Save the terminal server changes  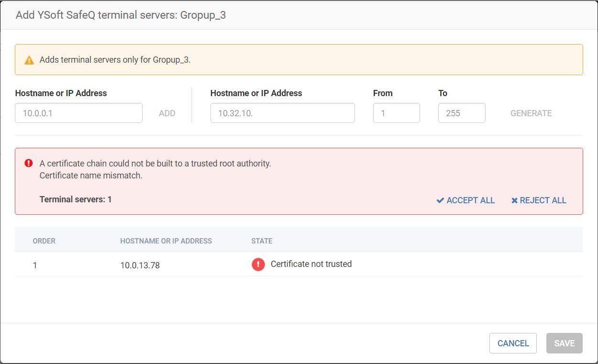point(564,343)
